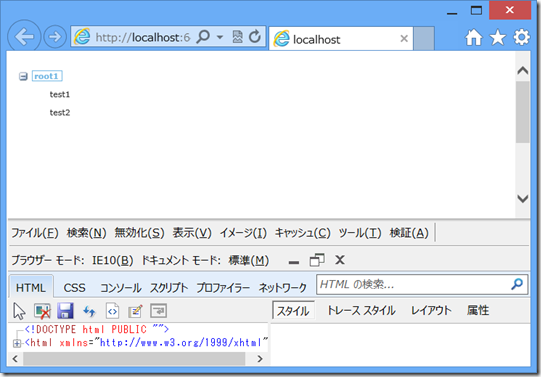Viewport: 541px width, 377px height.
Task: Toggle compatibility view icon in address bar
Action: 237,37
